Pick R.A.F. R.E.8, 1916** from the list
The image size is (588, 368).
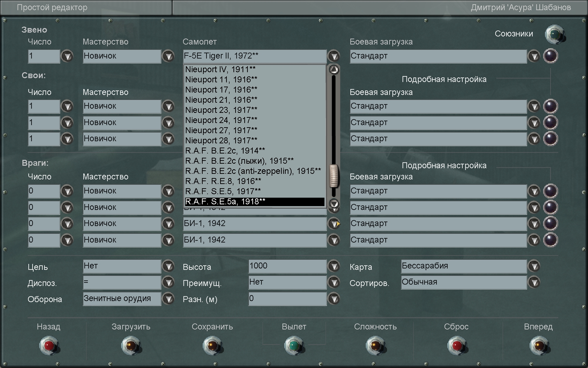[255, 181]
